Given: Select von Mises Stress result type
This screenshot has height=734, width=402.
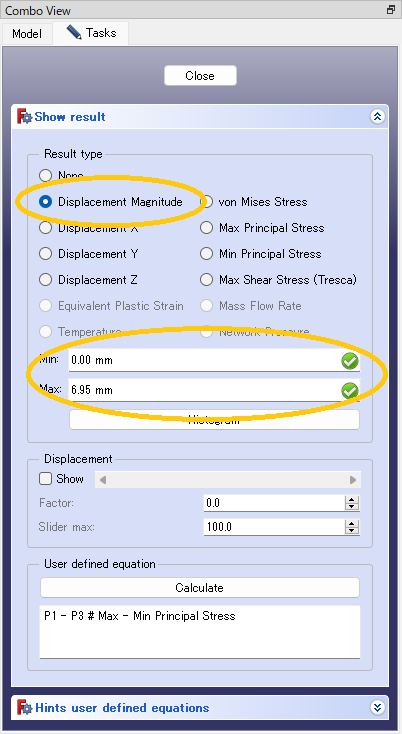Looking at the screenshot, I should [x=254, y=202].
